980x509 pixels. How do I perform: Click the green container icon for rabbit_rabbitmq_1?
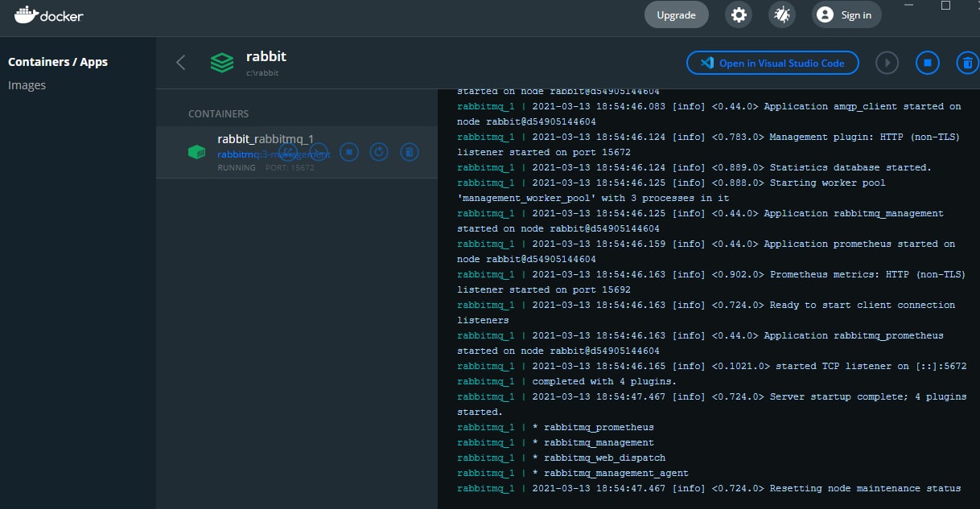pos(196,152)
